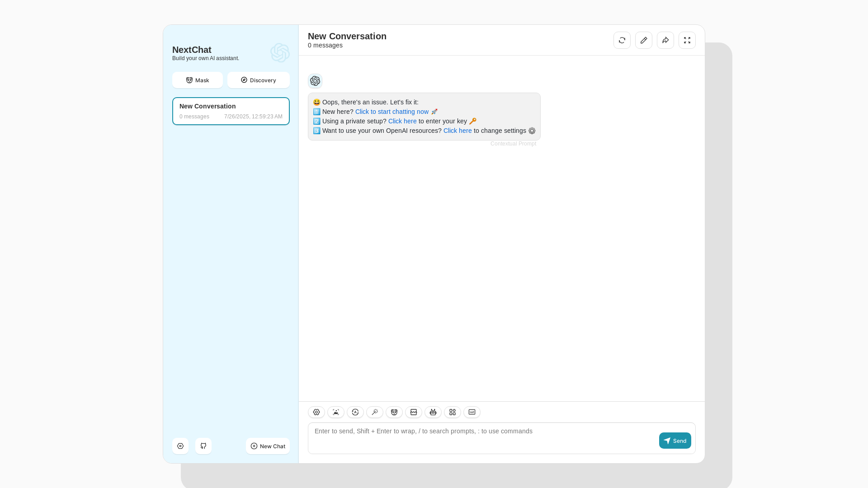
Task: Click the NextChat heading in sidebar
Action: click(192, 50)
